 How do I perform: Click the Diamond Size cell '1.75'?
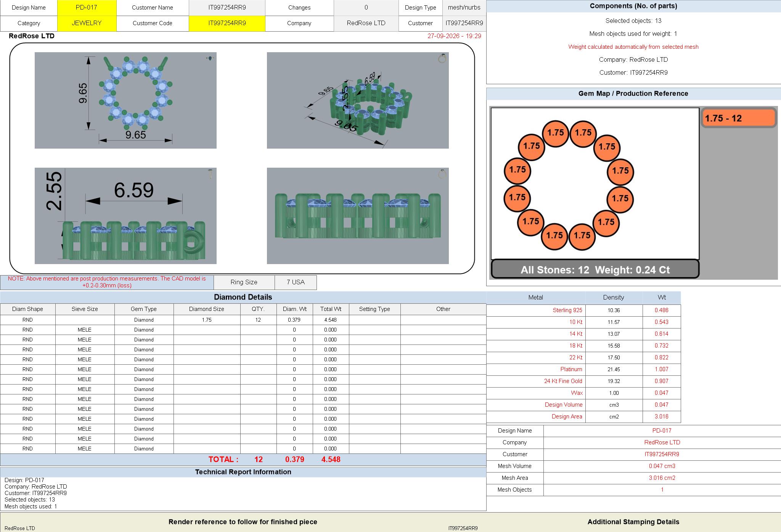207,320
